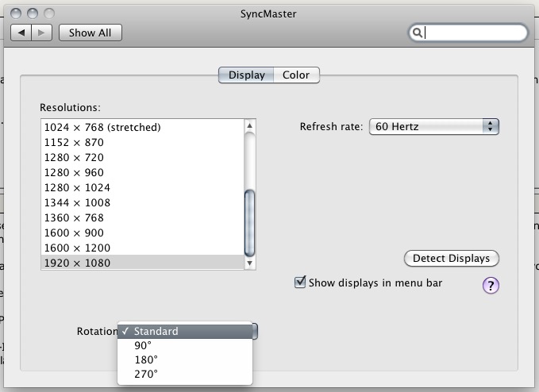
Task: Select resolution 1280 × 720
Action: pyautogui.click(x=142, y=158)
